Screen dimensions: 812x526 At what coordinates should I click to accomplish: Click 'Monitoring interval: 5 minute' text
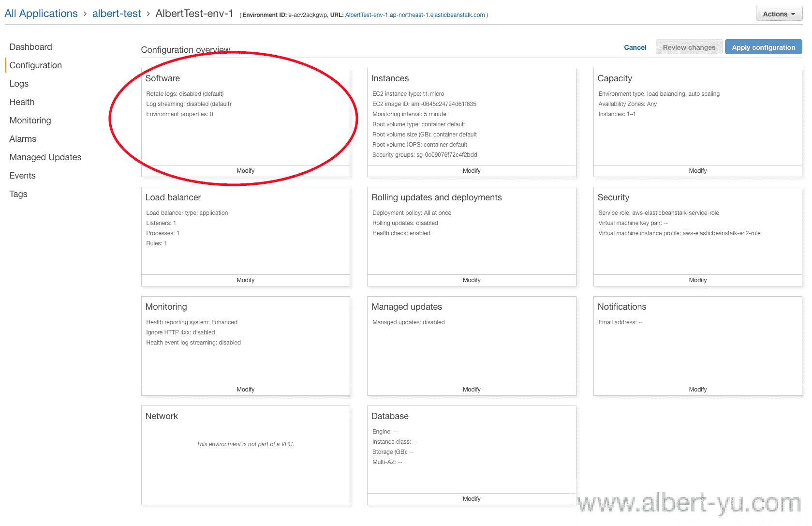(x=409, y=114)
